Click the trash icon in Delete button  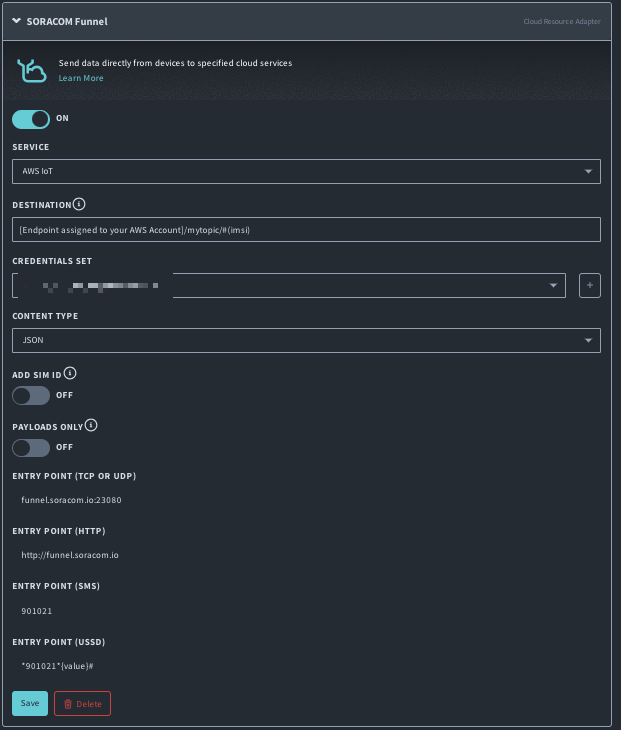67,703
